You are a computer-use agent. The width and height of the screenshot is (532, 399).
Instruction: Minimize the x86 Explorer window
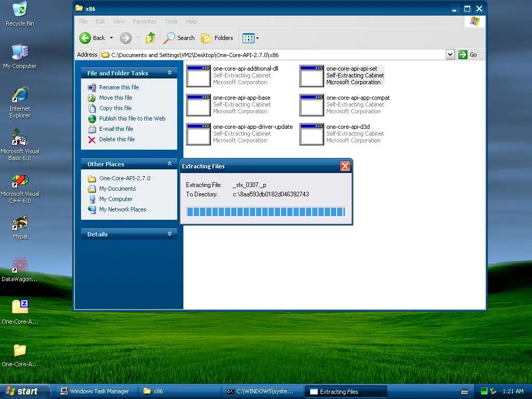pyautogui.click(x=454, y=9)
